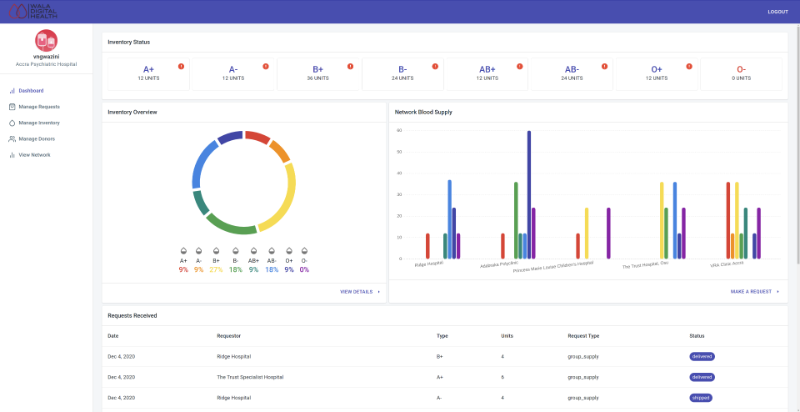Open the VIEW DETAILS link

(359, 292)
